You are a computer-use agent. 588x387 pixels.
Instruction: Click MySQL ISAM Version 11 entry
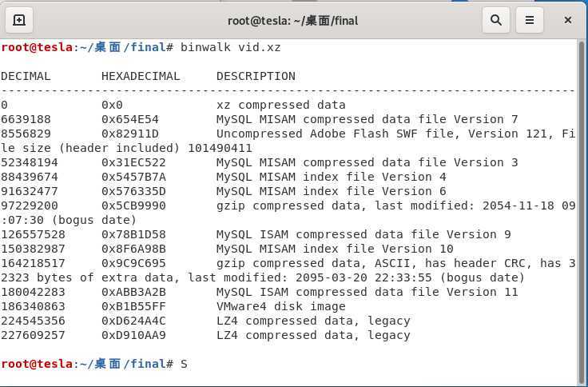pyautogui.click(x=260, y=292)
